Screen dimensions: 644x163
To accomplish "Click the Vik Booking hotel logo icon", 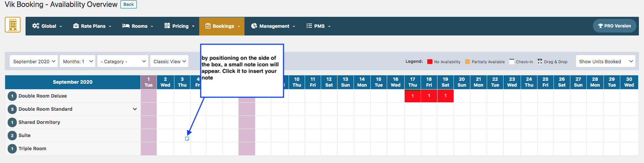I will tap(13, 25).
